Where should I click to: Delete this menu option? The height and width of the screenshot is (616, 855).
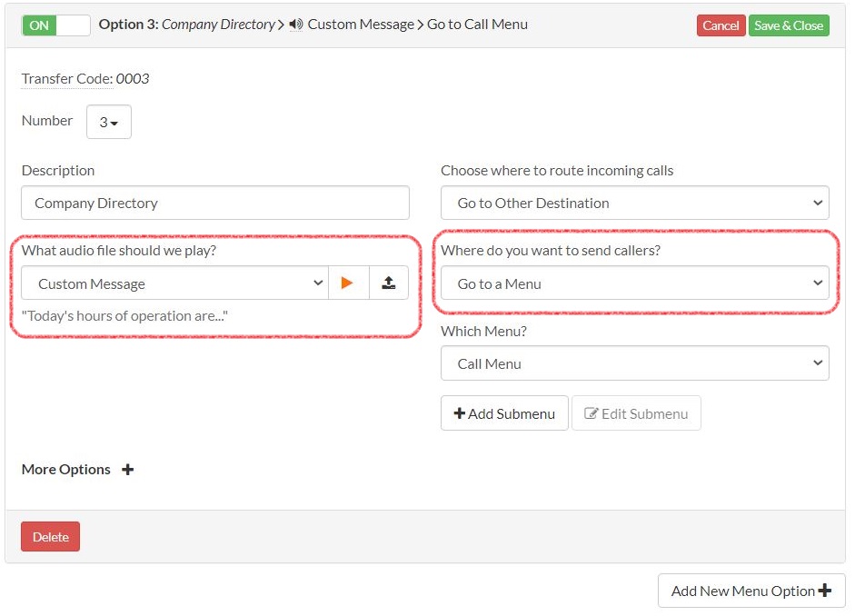[49, 536]
